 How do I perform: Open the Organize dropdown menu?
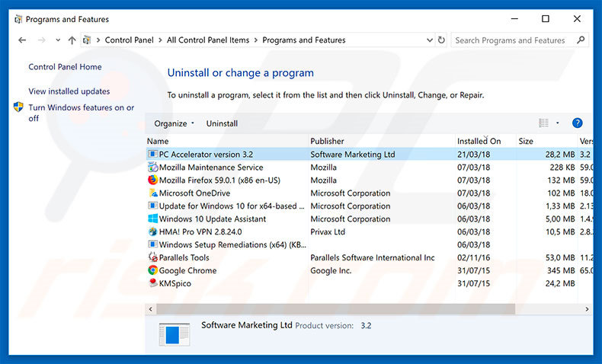pyautogui.click(x=174, y=123)
